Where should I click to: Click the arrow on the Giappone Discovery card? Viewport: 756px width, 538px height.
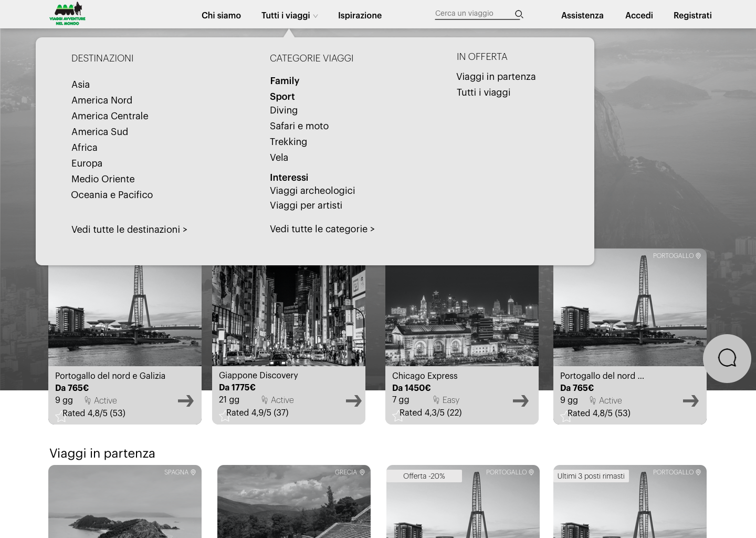pyautogui.click(x=353, y=400)
